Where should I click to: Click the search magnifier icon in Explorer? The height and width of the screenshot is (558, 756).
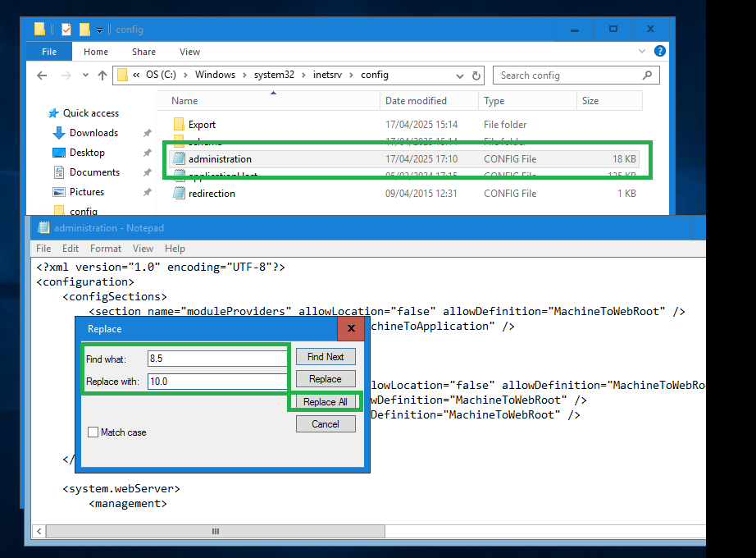click(647, 75)
